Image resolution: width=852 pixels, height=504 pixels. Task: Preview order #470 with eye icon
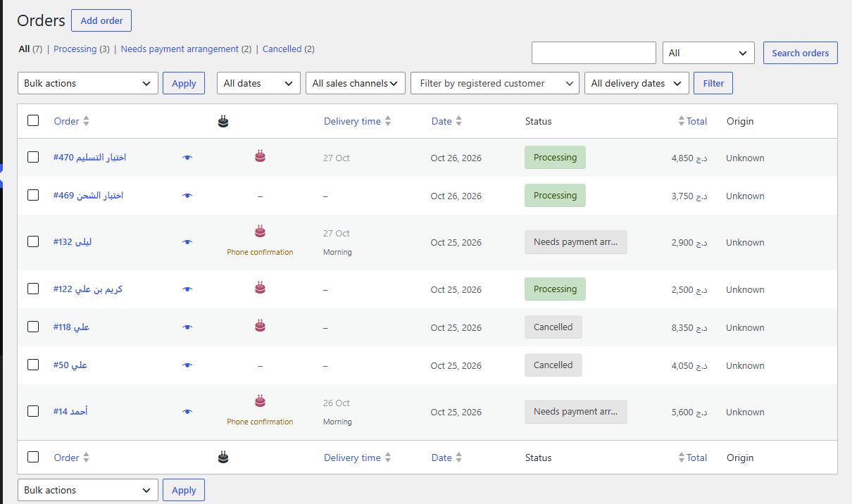[187, 158]
